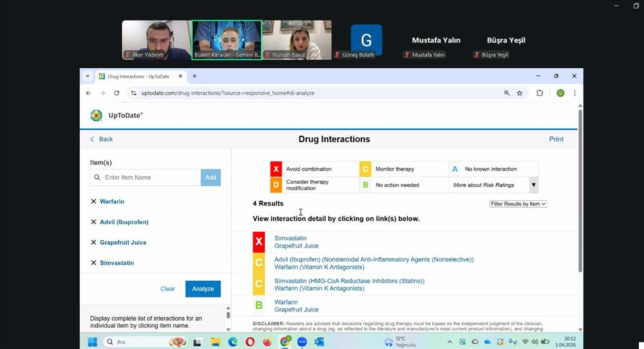
Task: Open the Filter Results by Item dropdown
Action: [x=518, y=203]
